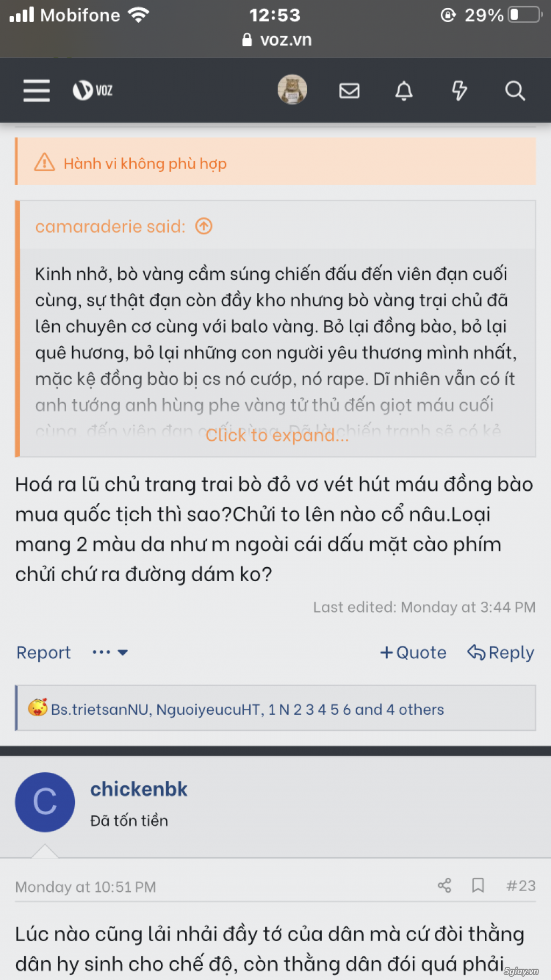Screen dimensions: 551x980
Task: Bookmark post #23
Action: coord(479,885)
